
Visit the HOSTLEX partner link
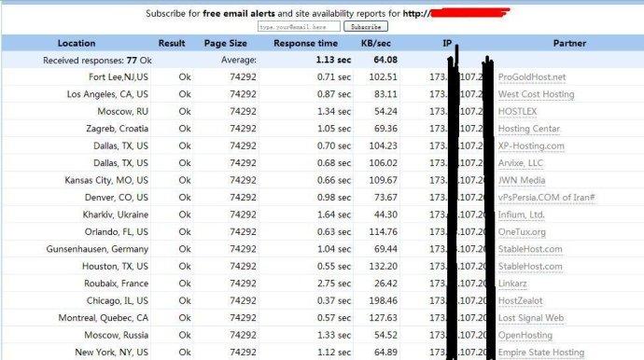(517, 112)
